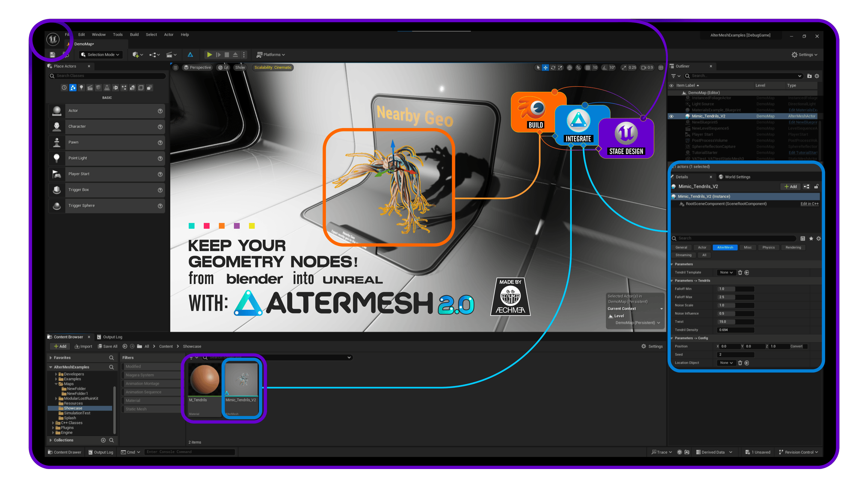The width and height of the screenshot is (868, 488).
Task: Click the Edit in C++ link
Action: coord(809,204)
